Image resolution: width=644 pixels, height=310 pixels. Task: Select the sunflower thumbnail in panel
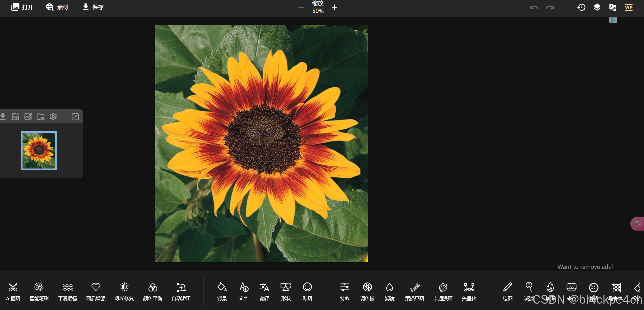coord(39,151)
